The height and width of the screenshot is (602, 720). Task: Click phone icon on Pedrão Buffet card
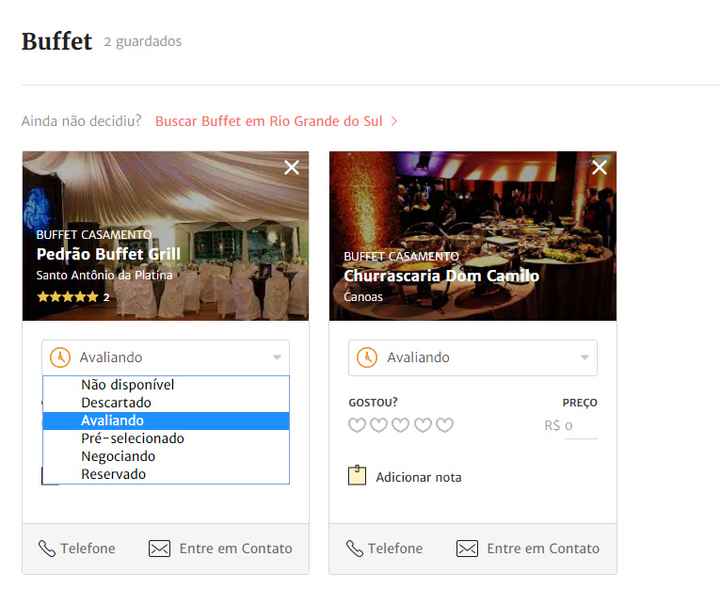coord(46,548)
